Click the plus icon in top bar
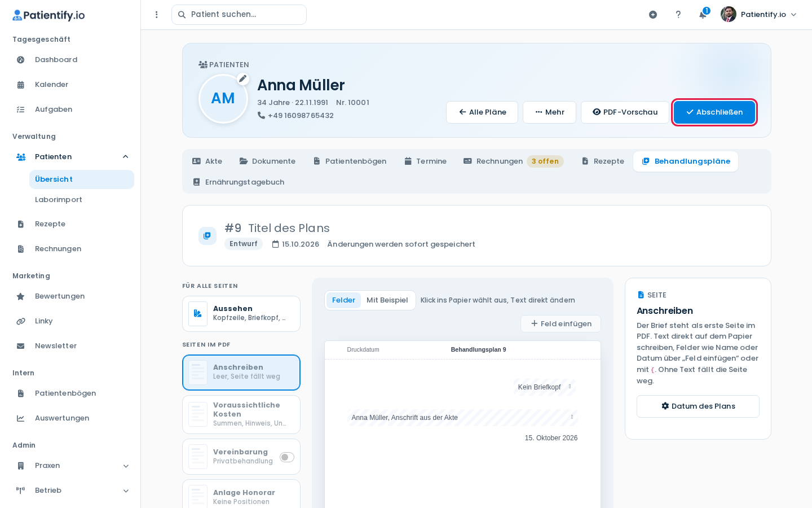This screenshot has height=508, width=812. coord(653,15)
